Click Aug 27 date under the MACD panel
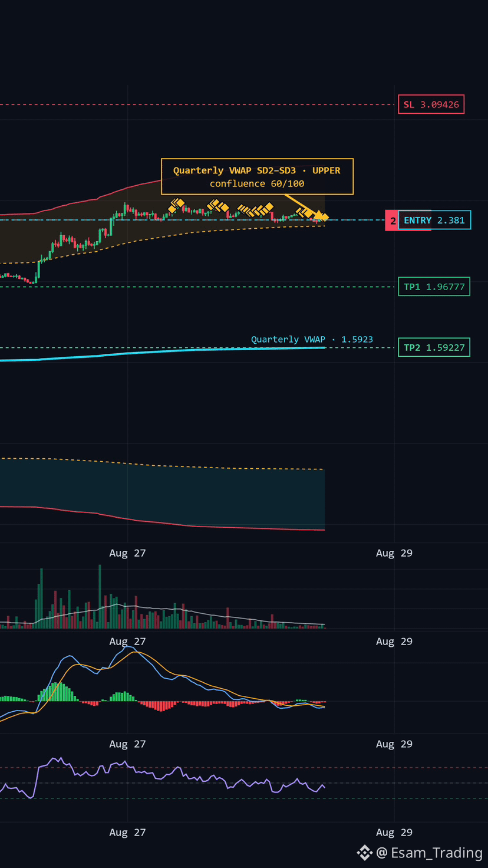Viewport: 488px width, 868px height. [127, 744]
